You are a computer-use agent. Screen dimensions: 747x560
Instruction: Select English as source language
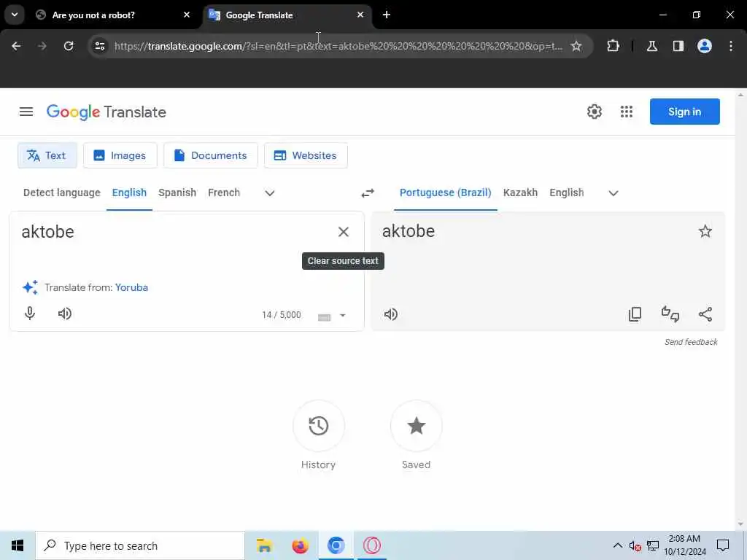(x=129, y=192)
